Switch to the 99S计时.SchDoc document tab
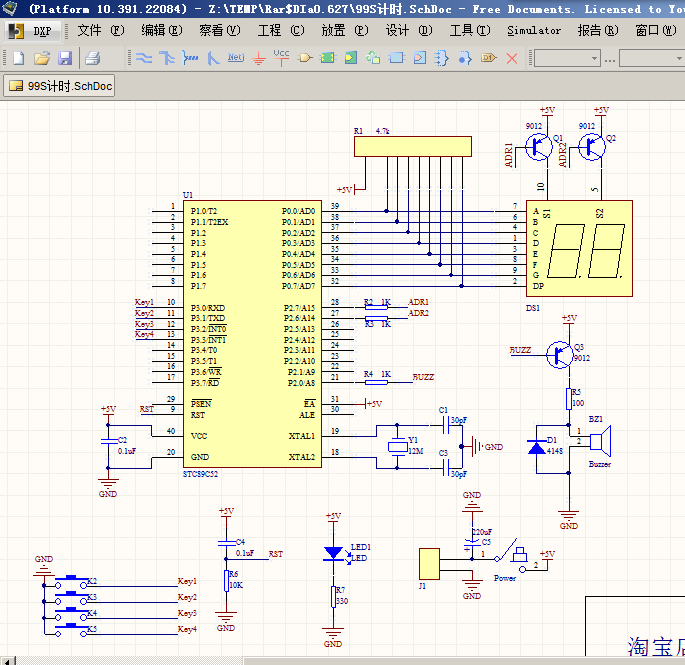This screenshot has width=685, height=665. [59, 86]
